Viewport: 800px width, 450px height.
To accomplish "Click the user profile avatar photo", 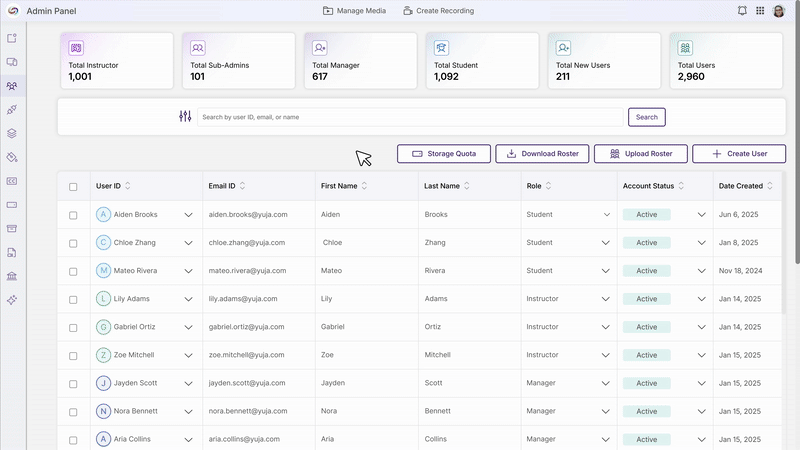I will click(779, 11).
